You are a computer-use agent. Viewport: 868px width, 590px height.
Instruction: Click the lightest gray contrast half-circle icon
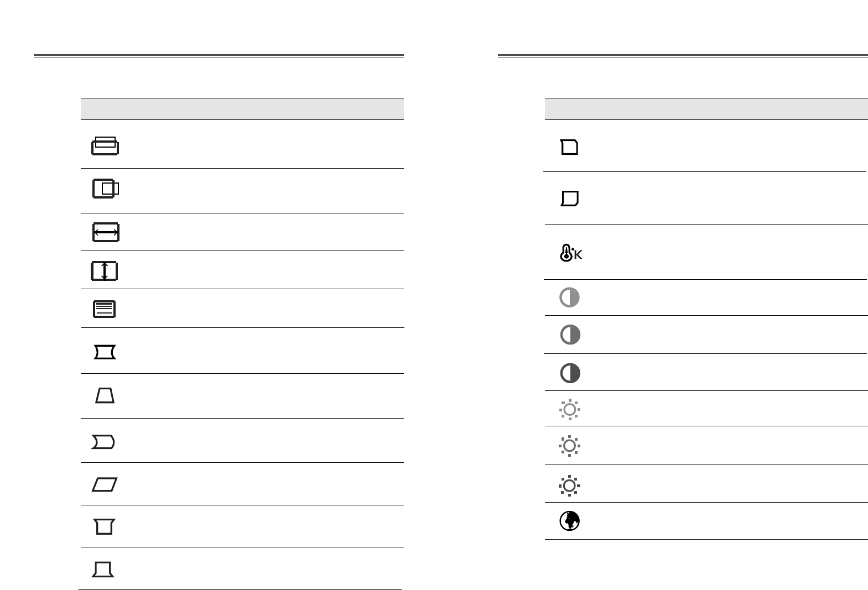570,297
